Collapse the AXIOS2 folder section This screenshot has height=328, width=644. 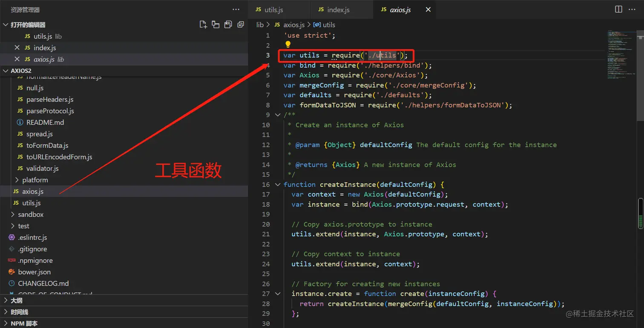coord(6,70)
